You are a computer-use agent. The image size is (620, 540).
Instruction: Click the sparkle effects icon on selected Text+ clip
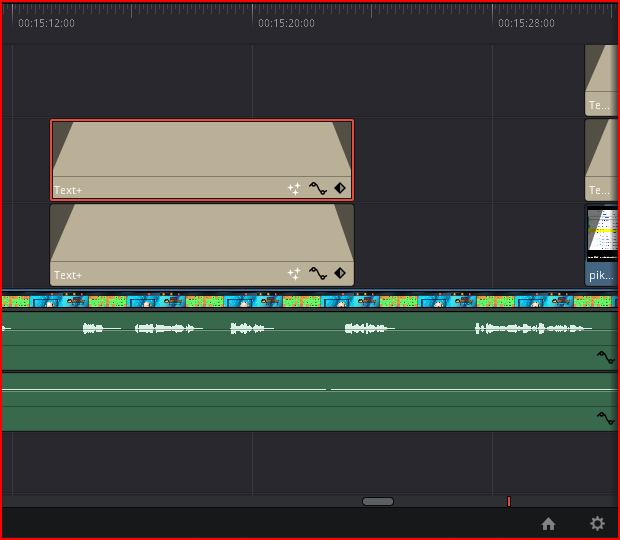pos(294,188)
